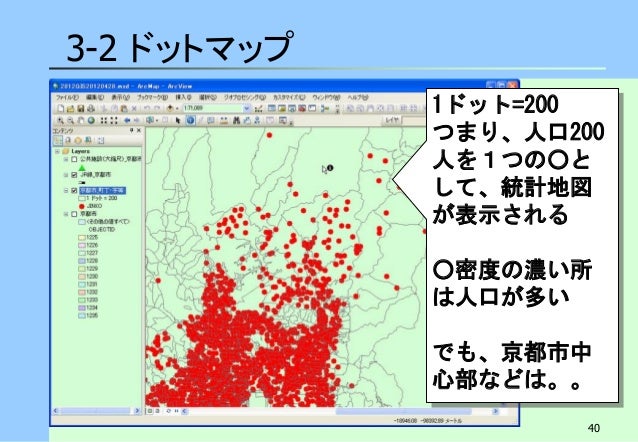
Task: Choose the Select Elements arrow tool
Action: pyautogui.click(x=177, y=120)
